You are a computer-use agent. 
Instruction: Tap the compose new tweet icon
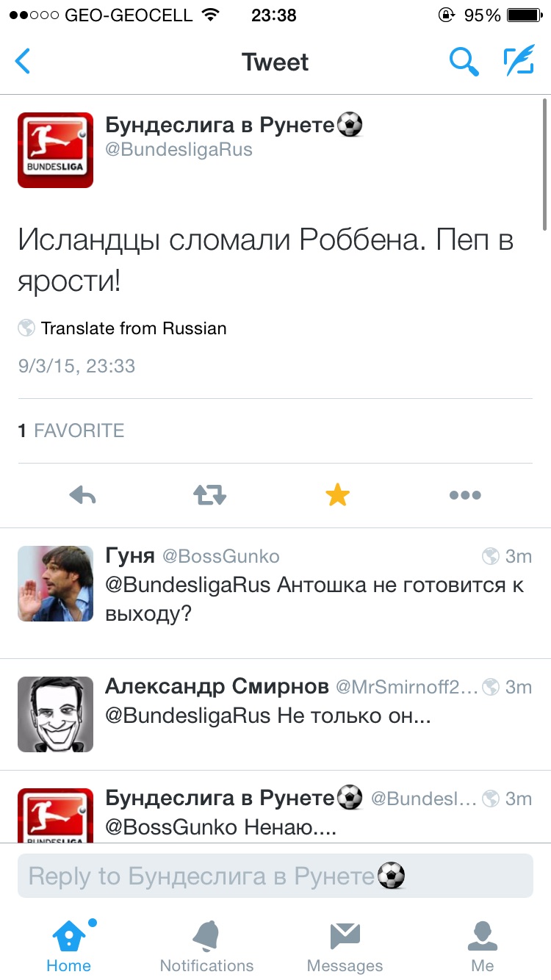518,62
